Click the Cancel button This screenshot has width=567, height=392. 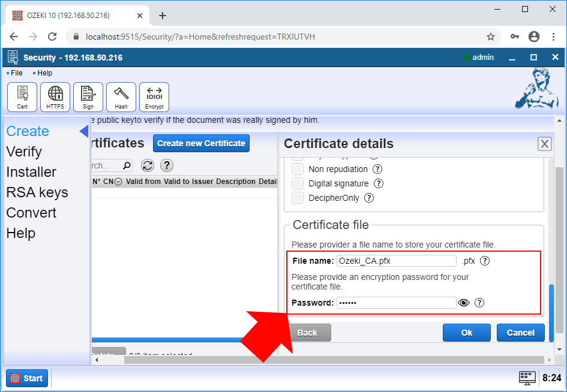click(x=520, y=333)
